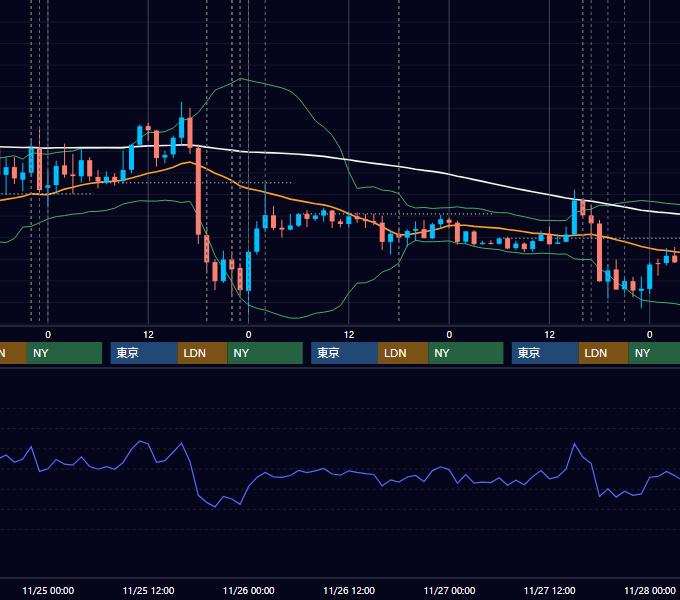
Task: Select the NY block after first LDN
Action: click(x=265, y=353)
